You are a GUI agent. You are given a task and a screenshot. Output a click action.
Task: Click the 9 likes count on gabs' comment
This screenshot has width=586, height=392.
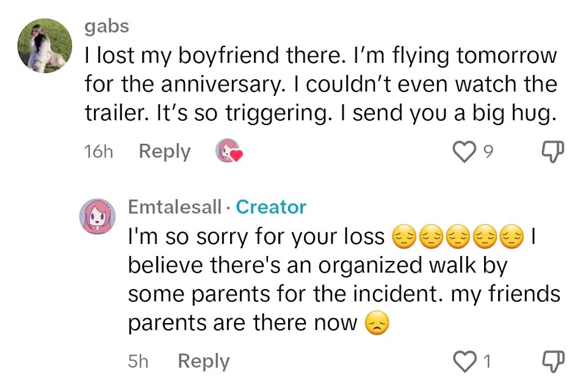(x=488, y=152)
